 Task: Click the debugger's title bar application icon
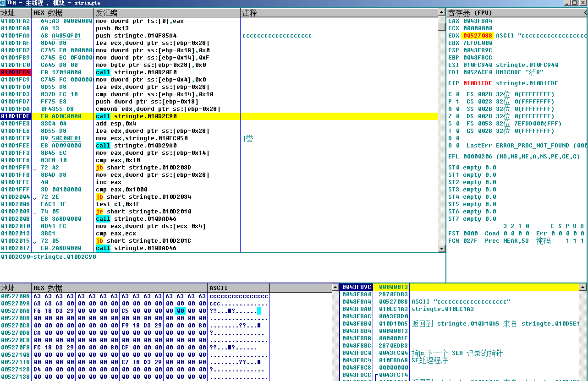[x=3, y=3]
